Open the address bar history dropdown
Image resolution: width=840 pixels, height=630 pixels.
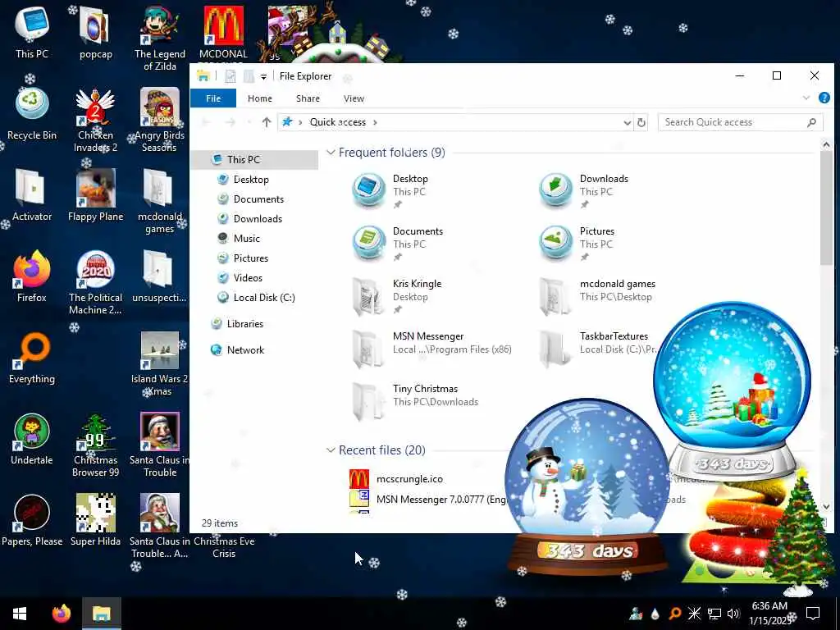coord(627,123)
